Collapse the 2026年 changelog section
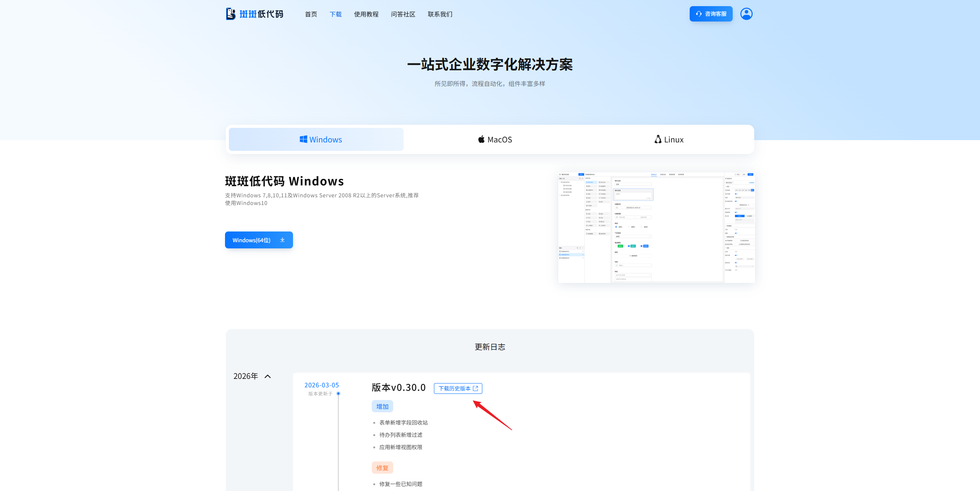The width and height of the screenshot is (980, 491). click(268, 376)
